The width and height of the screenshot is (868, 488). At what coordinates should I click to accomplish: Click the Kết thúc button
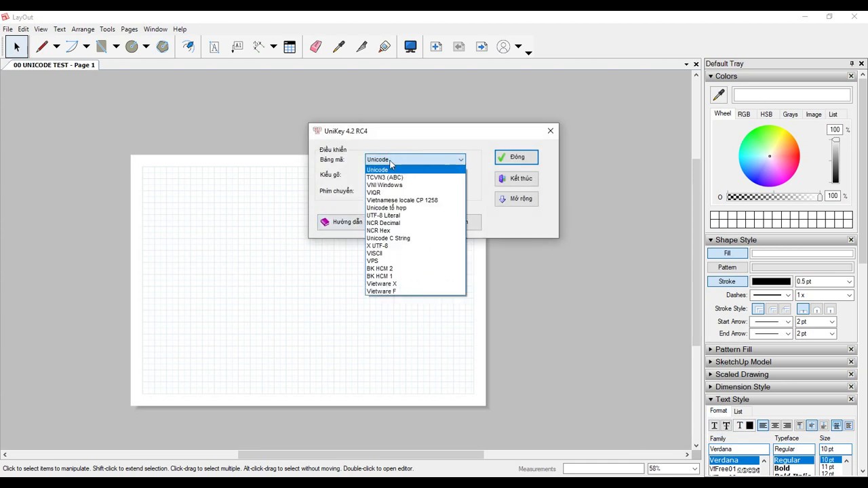click(517, 178)
